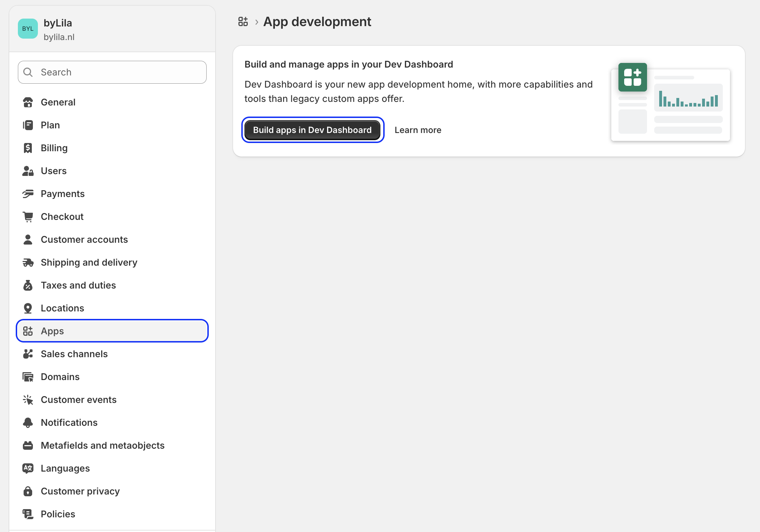Select the Shipping and delivery truck icon
The height and width of the screenshot is (532, 760).
click(28, 262)
